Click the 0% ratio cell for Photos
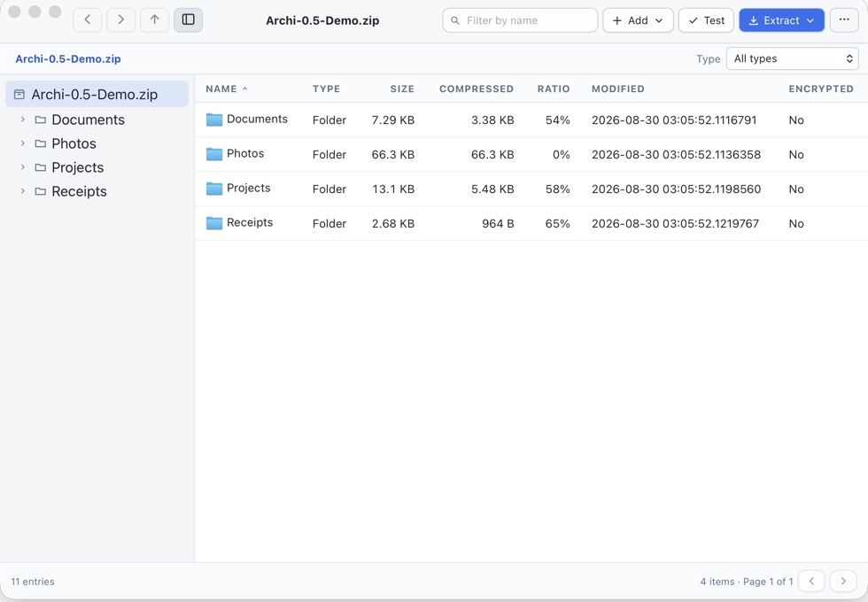Image resolution: width=868 pixels, height=602 pixels. point(561,154)
